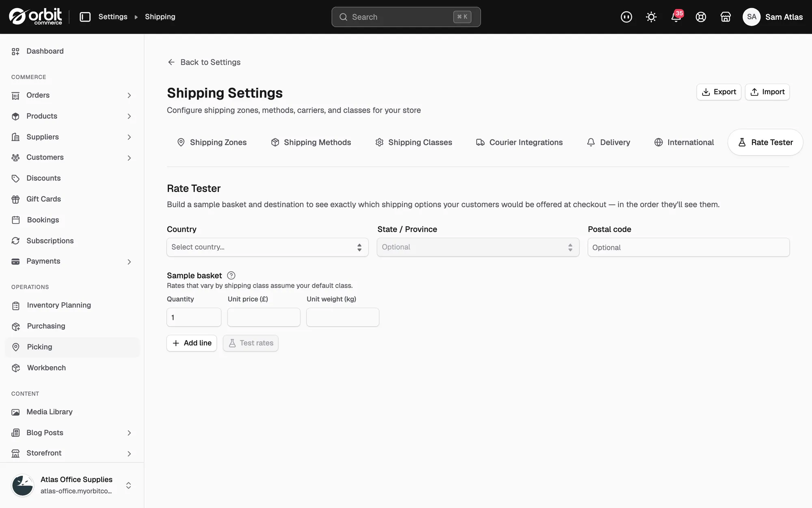
Task: Click the Add line button
Action: (x=192, y=343)
